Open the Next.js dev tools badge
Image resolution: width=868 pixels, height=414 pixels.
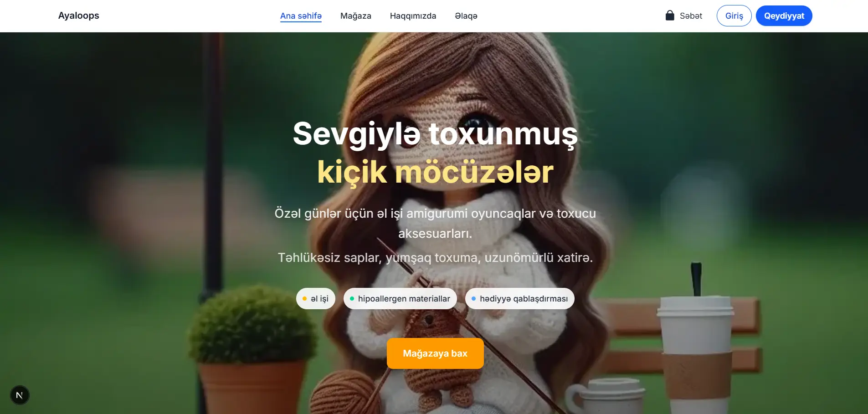point(20,395)
